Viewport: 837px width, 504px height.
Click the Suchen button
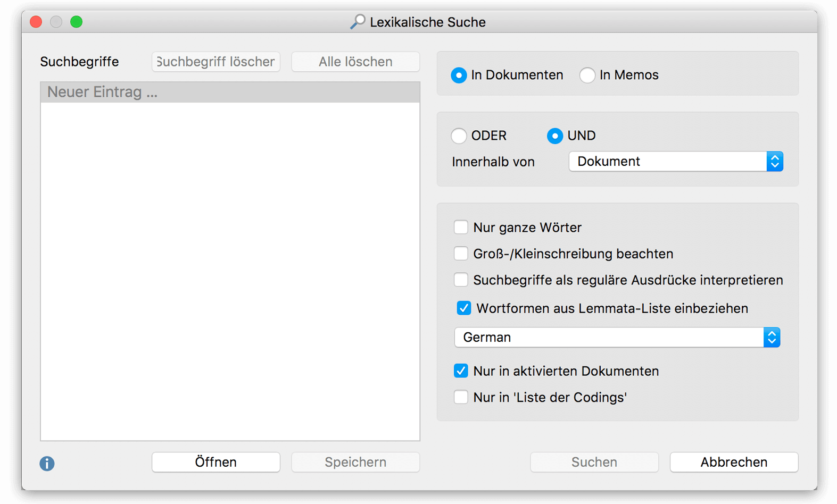click(594, 462)
